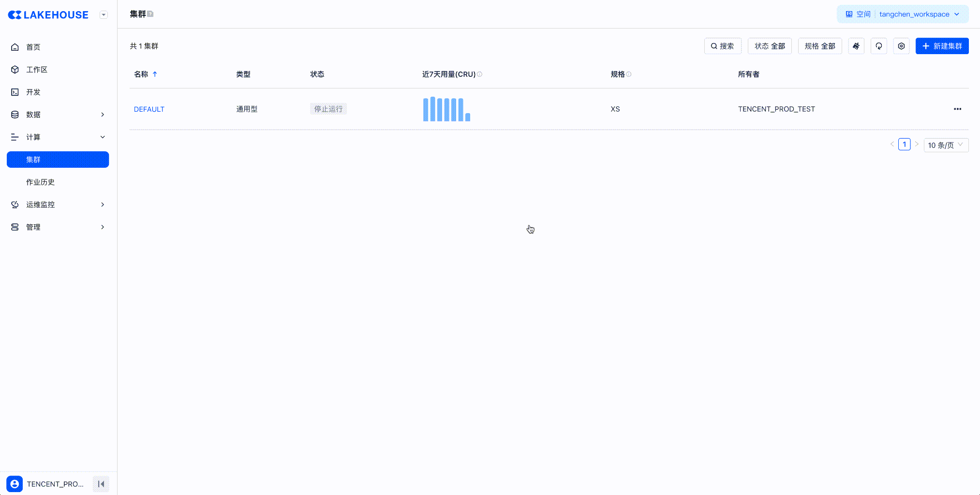
Task: Go to 首页 in the sidebar
Action: (33, 47)
